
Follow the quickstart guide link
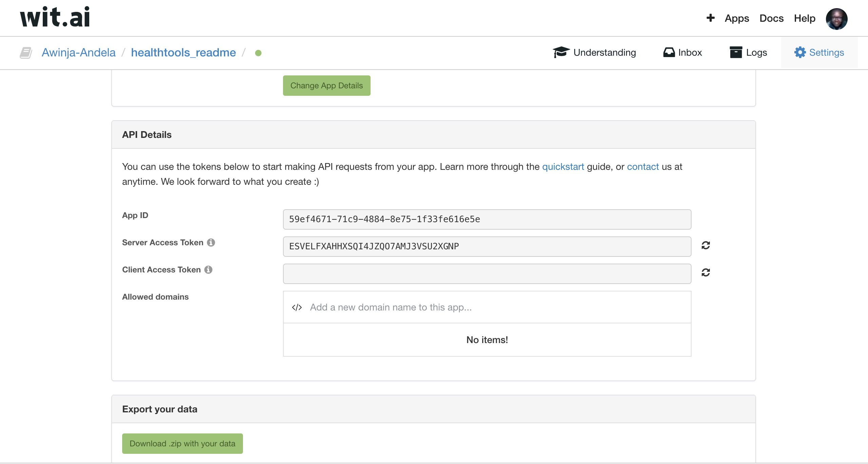pos(563,167)
